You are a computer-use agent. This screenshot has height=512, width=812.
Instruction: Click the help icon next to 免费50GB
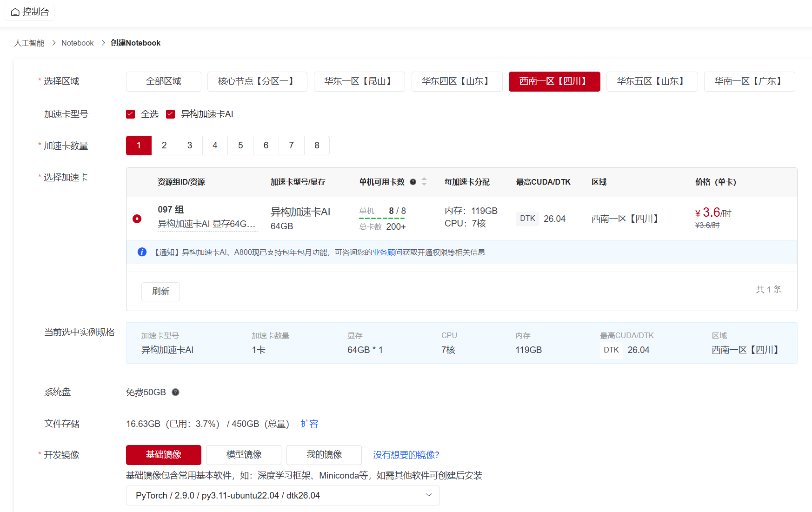[175, 392]
